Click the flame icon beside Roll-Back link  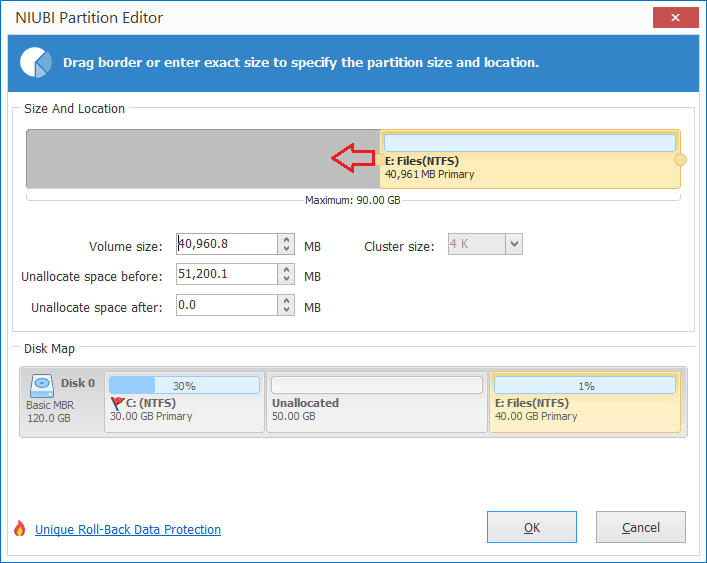pyautogui.click(x=19, y=528)
